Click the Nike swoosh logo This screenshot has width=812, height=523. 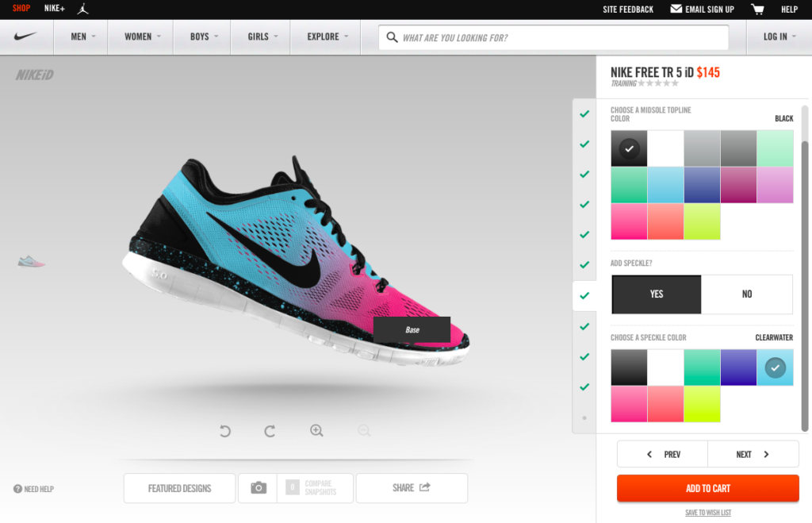26,37
